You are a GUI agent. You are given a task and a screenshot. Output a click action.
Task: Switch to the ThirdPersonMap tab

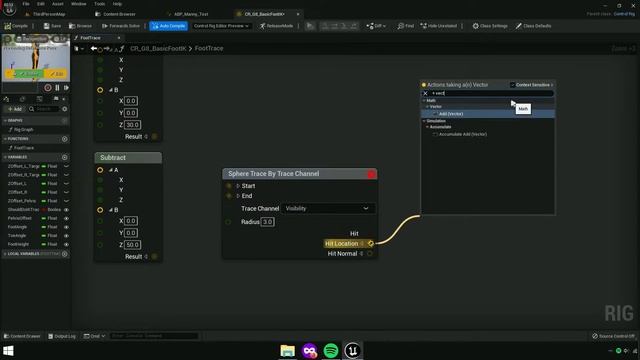click(49, 14)
